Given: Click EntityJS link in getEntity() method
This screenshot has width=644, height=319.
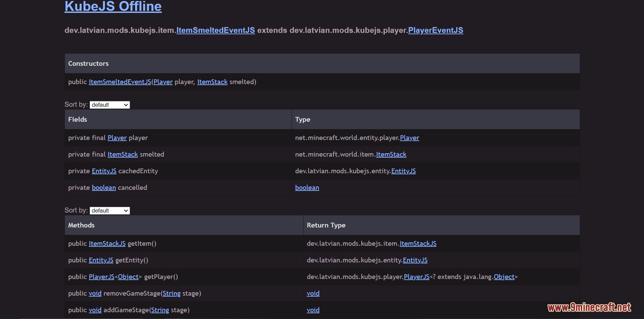Looking at the screenshot, I should [101, 260].
